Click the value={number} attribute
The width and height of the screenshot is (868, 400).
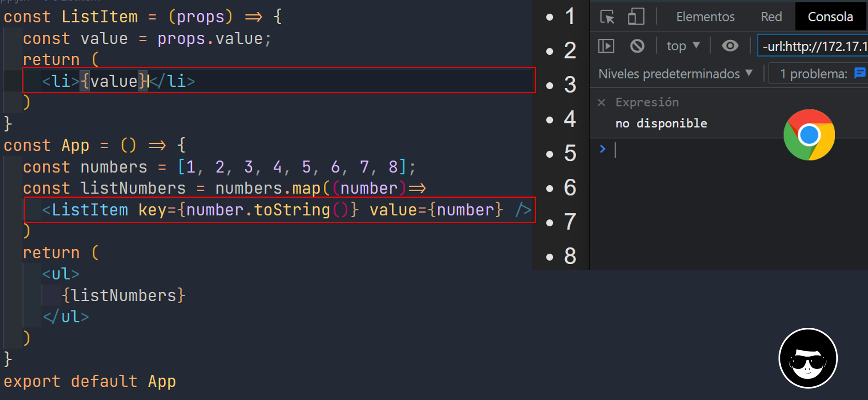(437, 210)
